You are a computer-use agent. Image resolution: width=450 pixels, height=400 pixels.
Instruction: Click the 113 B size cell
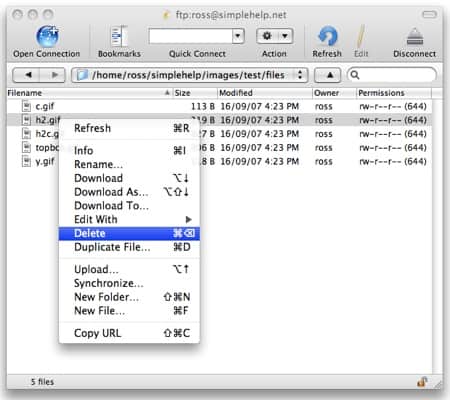[203, 106]
